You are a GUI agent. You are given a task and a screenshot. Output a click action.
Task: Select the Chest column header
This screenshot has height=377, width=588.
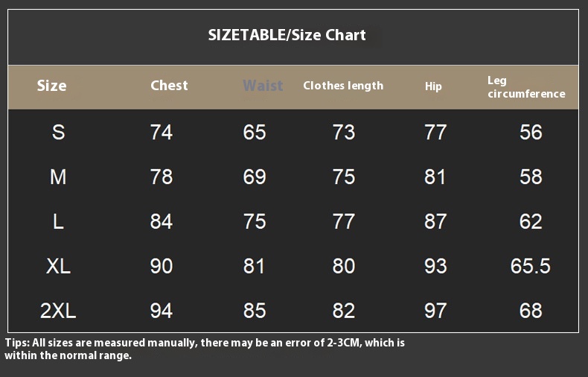click(x=169, y=85)
